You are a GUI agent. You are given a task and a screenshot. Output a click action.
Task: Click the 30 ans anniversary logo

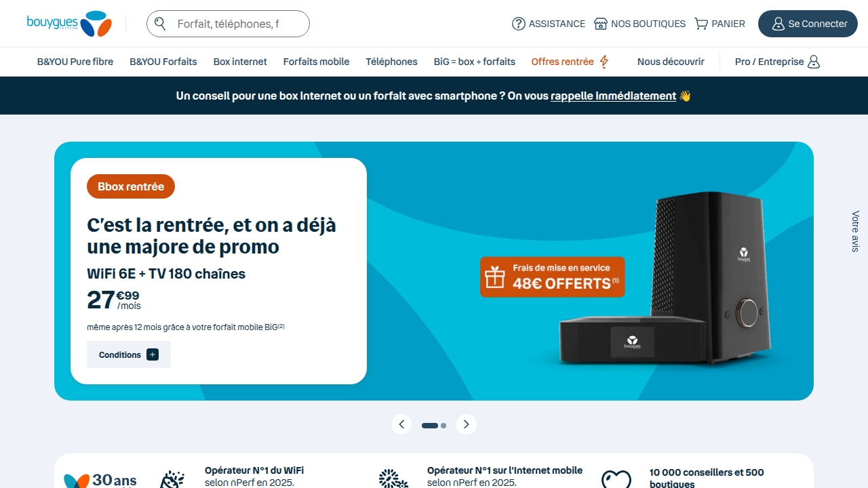point(100,480)
